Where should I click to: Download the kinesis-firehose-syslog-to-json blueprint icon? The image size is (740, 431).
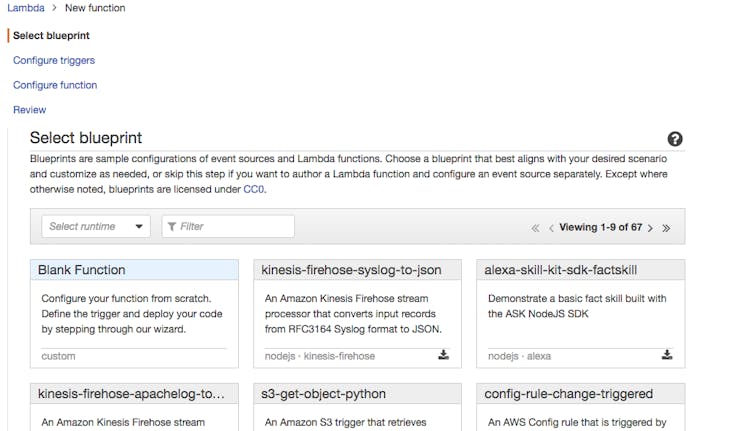443,355
